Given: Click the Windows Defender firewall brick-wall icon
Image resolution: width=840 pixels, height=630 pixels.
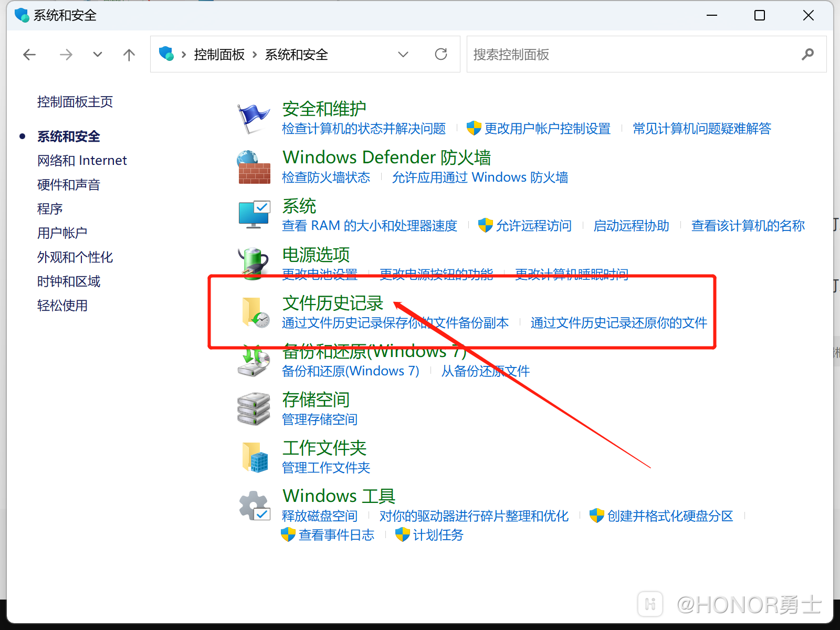Looking at the screenshot, I should coord(254,167).
